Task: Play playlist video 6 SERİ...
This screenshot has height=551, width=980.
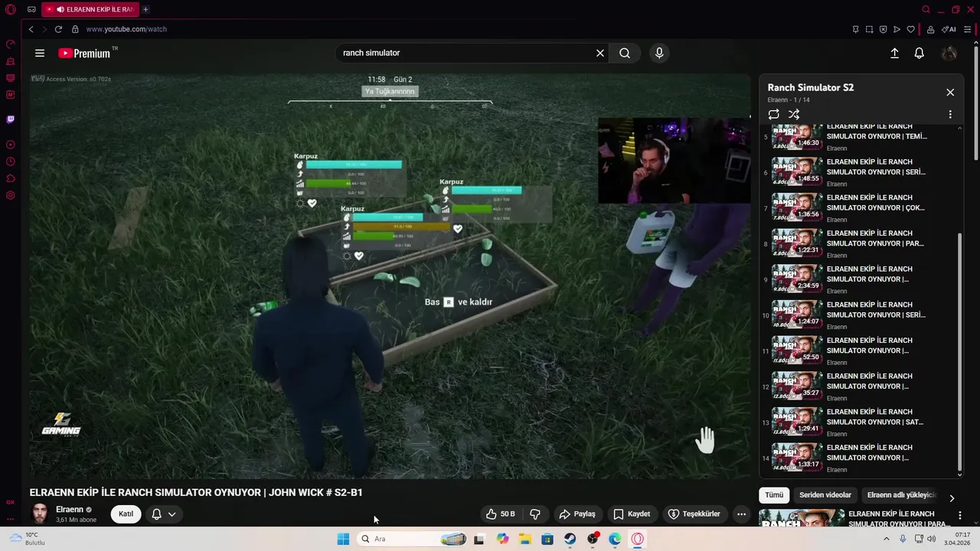Action: tap(861, 172)
